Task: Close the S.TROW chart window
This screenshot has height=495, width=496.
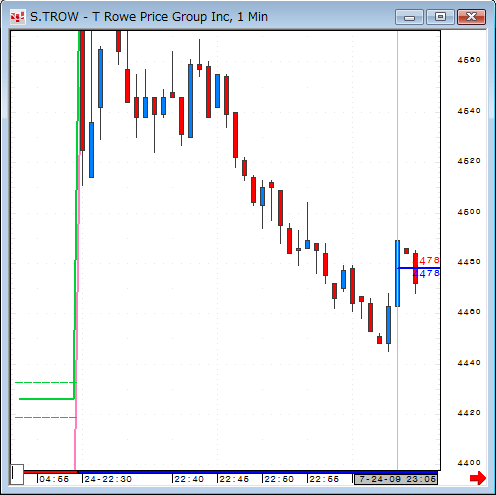Action: pos(471,17)
